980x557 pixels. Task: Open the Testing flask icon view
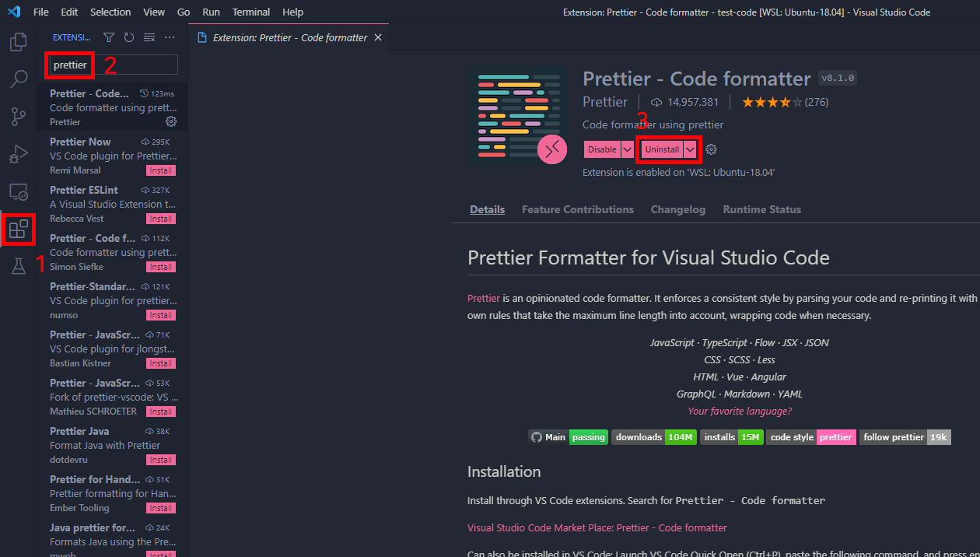tap(19, 266)
